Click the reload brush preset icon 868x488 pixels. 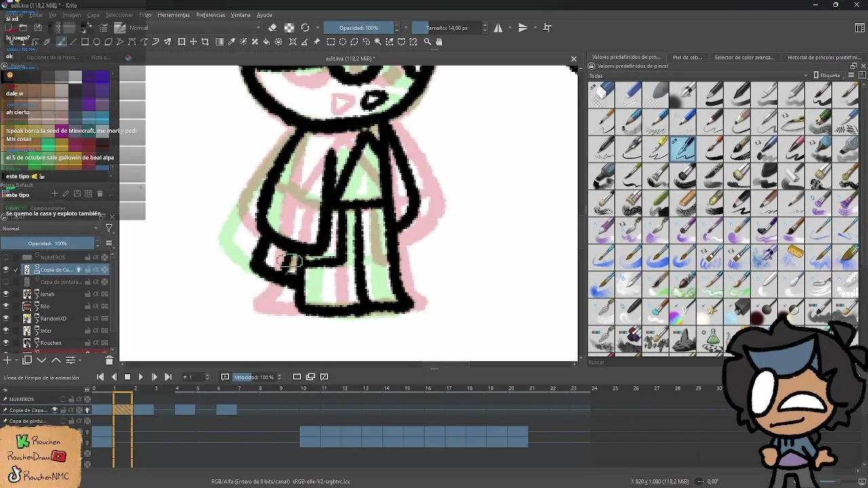pos(305,28)
